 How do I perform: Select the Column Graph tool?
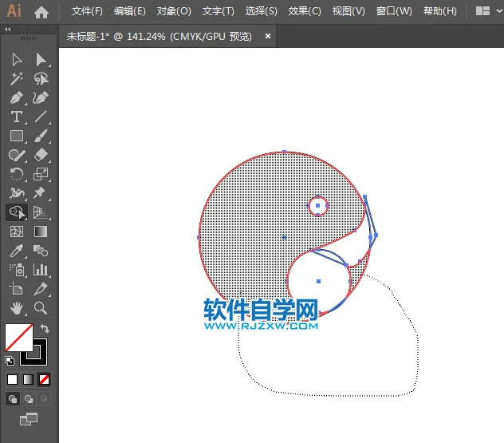(x=41, y=270)
